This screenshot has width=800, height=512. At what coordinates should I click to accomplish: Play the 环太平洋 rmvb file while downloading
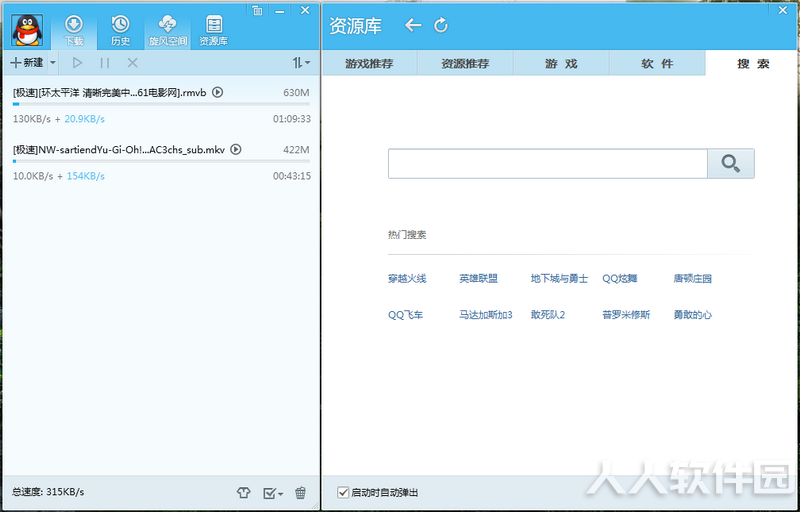coord(217,92)
